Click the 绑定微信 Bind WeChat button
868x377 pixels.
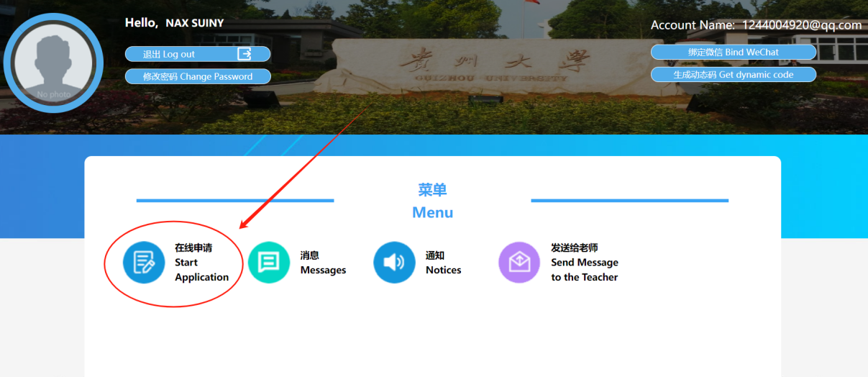[x=733, y=52]
